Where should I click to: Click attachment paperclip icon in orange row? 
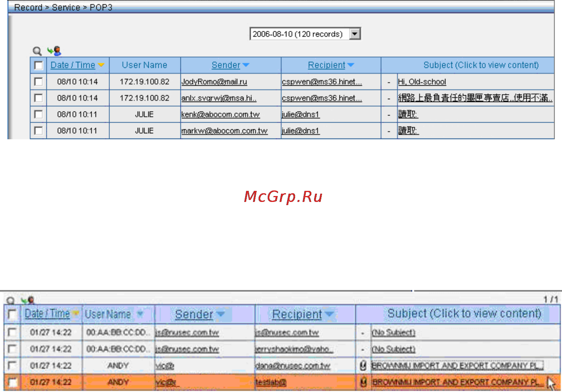(363, 382)
